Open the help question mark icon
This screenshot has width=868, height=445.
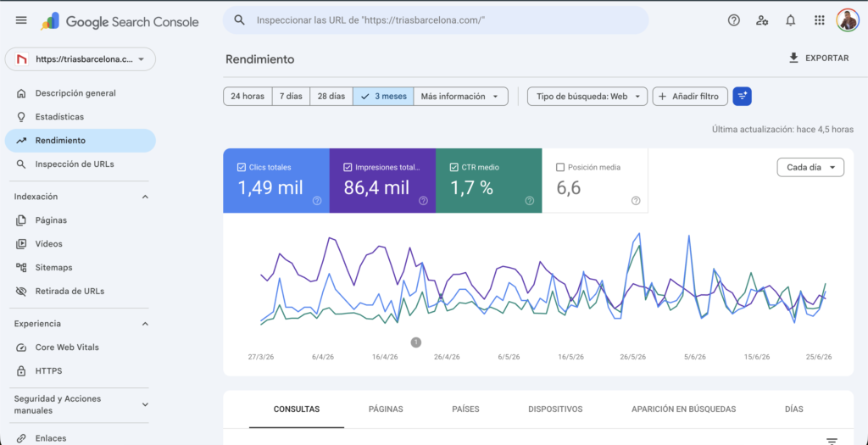pos(733,20)
